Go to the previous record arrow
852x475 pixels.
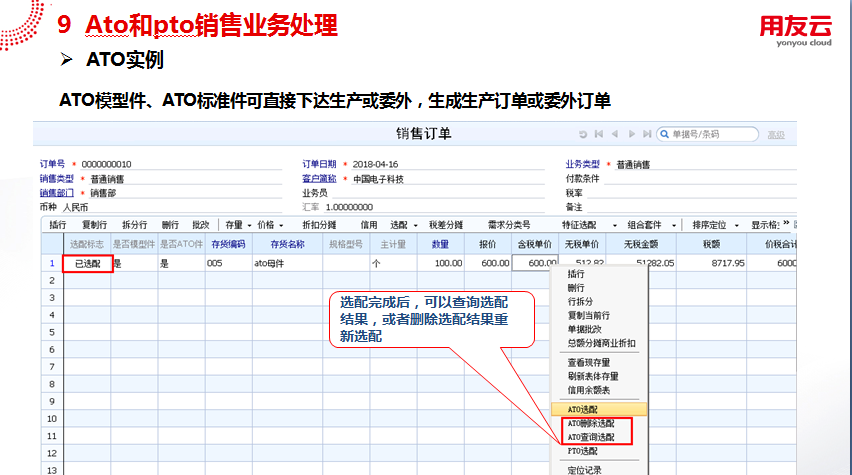pyautogui.click(x=615, y=134)
